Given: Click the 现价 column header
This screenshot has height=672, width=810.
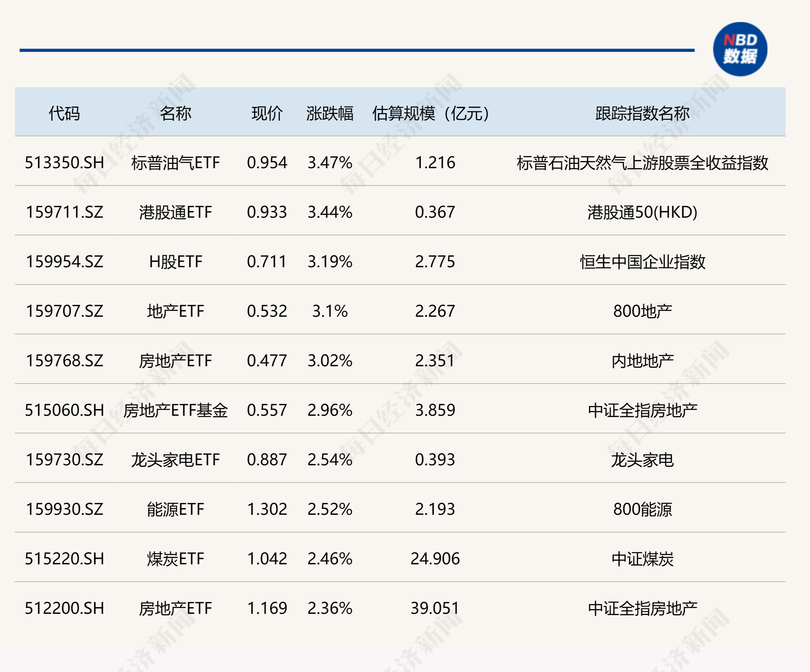Looking at the screenshot, I should [267, 114].
